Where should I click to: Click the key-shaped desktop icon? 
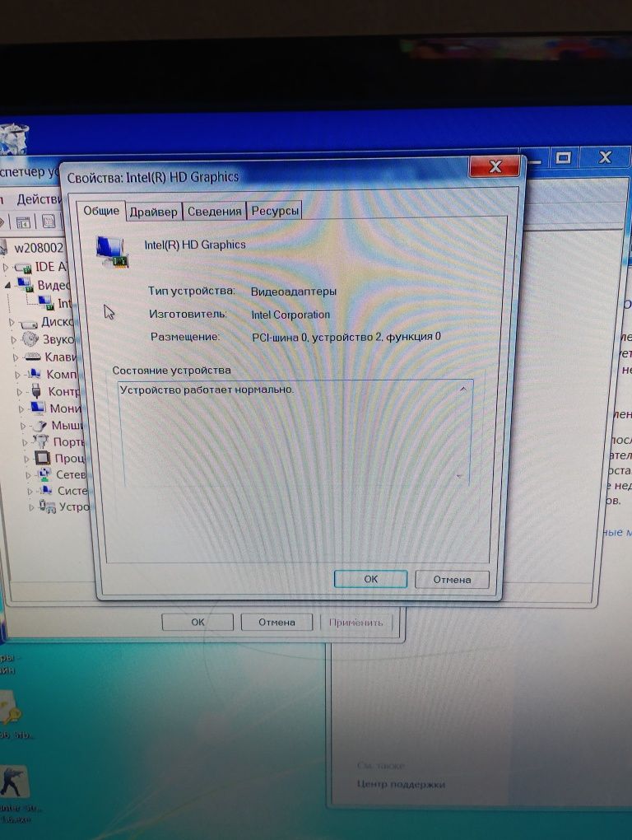(x=10, y=708)
